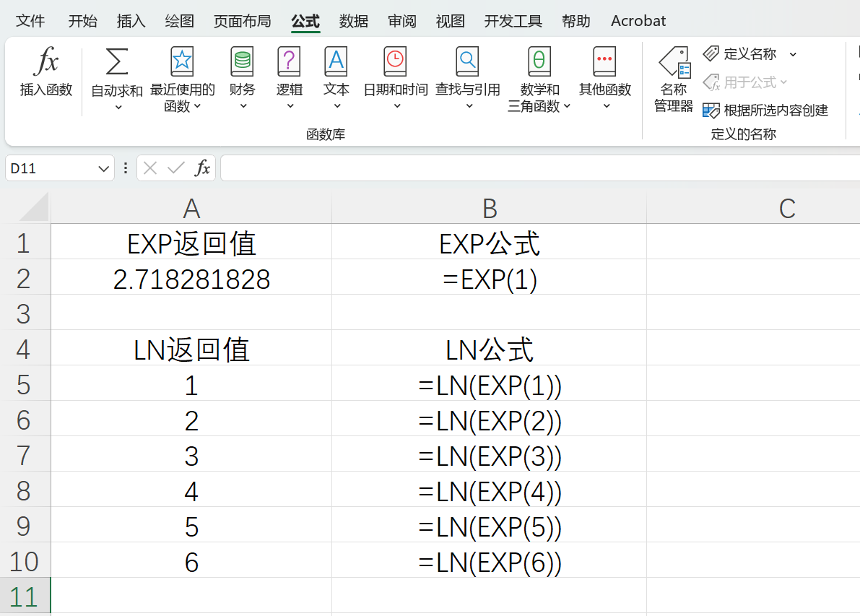Switch to the 开始 tab
860x616 pixels.
point(83,21)
